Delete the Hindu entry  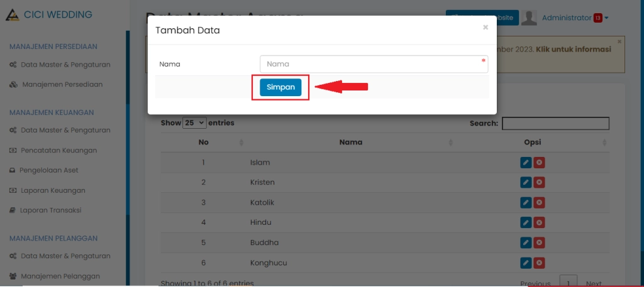click(539, 222)
